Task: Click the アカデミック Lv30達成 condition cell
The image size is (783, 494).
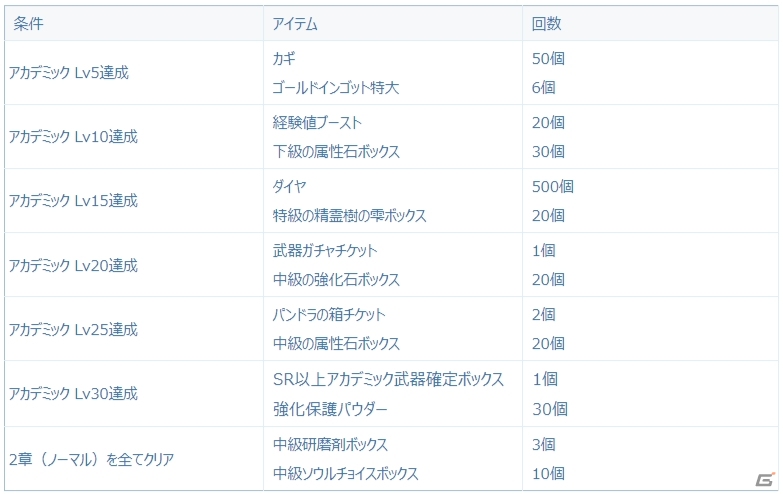Action: click(x=134, y=394)
